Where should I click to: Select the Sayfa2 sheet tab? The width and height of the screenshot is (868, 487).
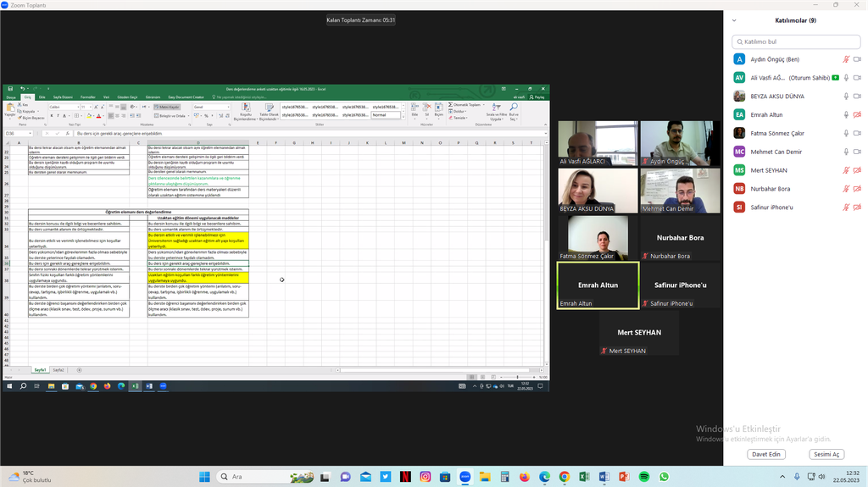[58, 370]
